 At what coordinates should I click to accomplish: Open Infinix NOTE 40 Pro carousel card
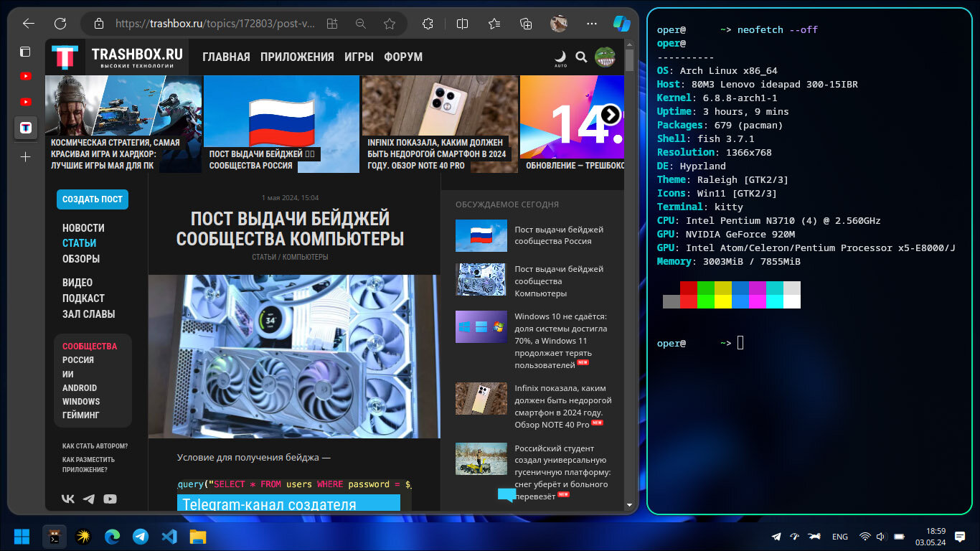pos(440,124)
